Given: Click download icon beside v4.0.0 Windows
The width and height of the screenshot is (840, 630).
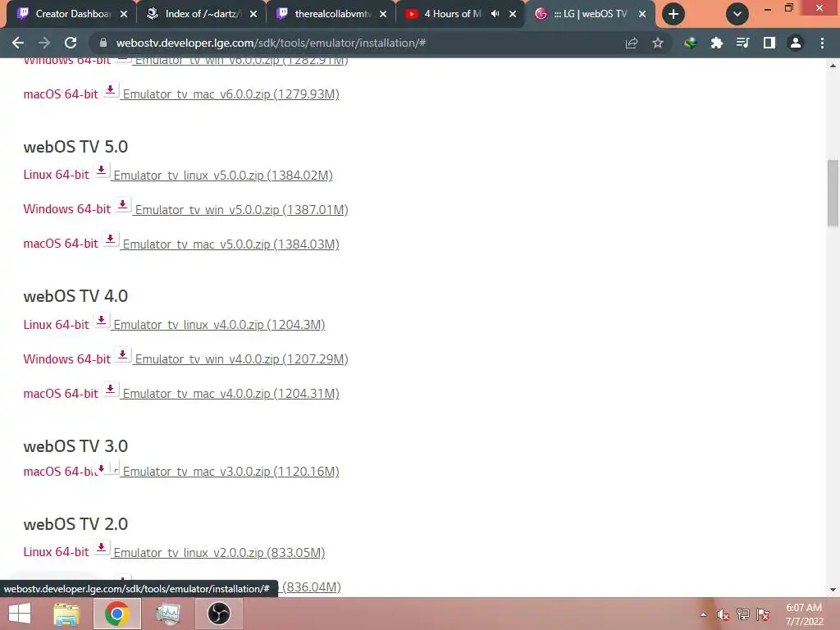Looking at the screenshot, I should pos(123,354).
